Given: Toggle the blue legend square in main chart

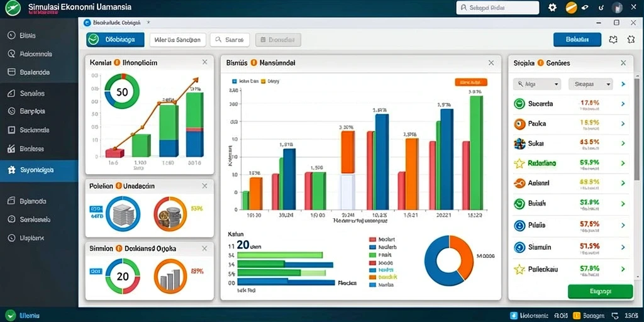Looking at the screenshot, I should tap(235, 81).
